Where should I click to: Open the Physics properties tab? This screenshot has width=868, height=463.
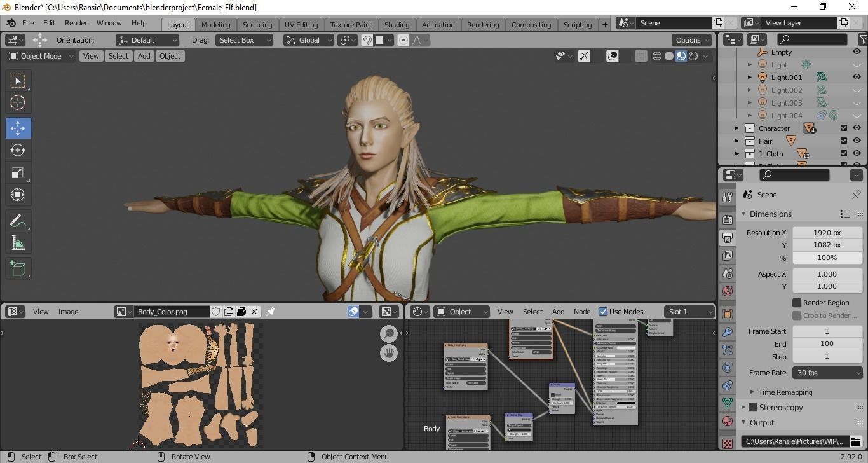728,368
